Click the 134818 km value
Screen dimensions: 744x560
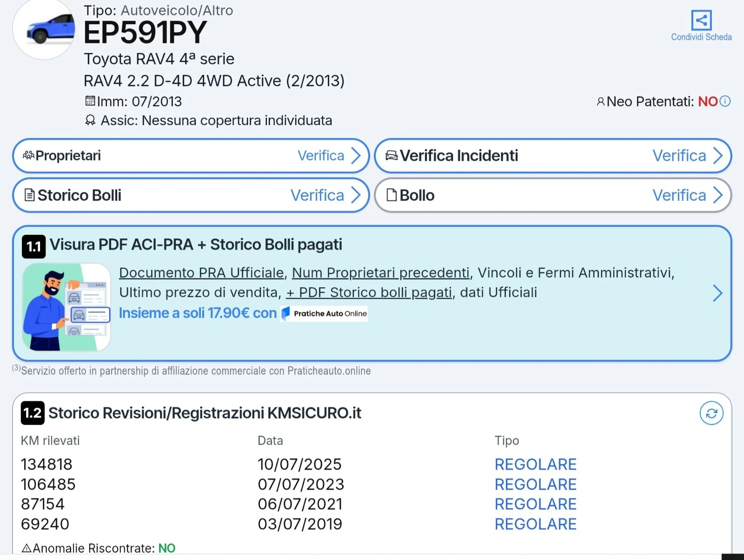pyautogui.click(x=46, y=464)
